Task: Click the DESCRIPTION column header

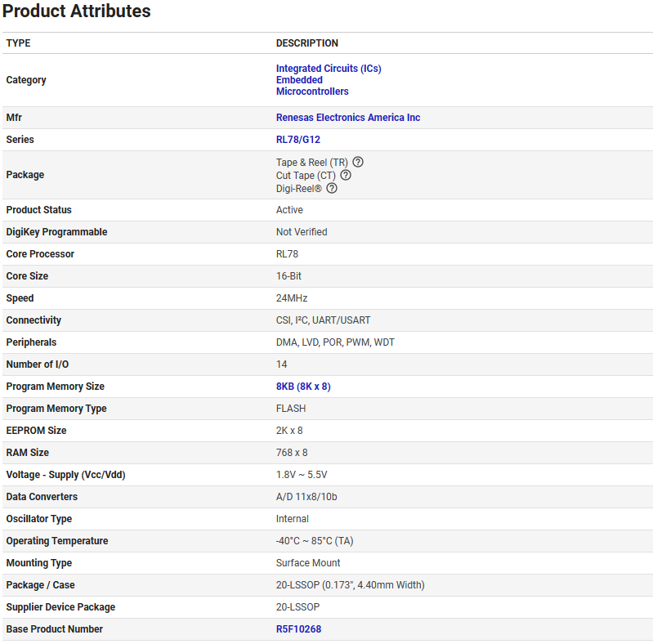Action: pos(306,43)
